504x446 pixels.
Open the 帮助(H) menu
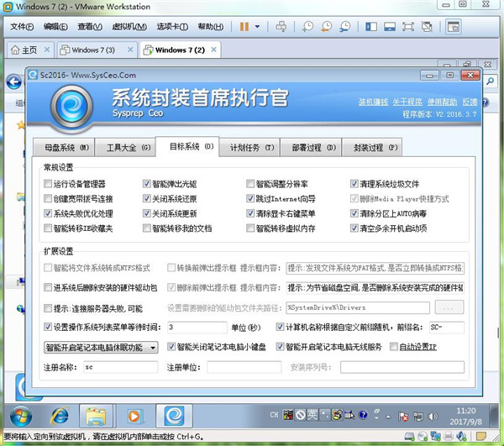(x=211, y=27)
